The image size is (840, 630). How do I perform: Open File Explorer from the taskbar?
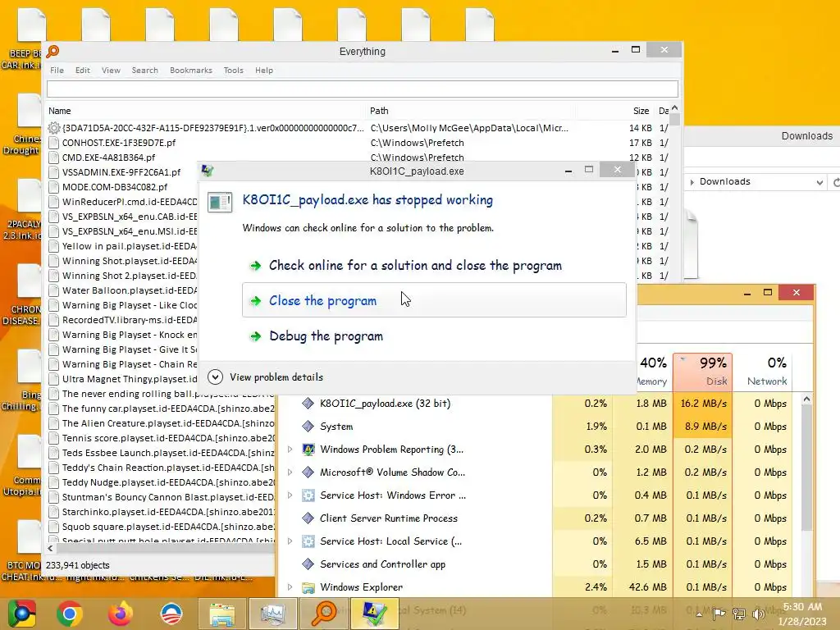pos(222,614)
